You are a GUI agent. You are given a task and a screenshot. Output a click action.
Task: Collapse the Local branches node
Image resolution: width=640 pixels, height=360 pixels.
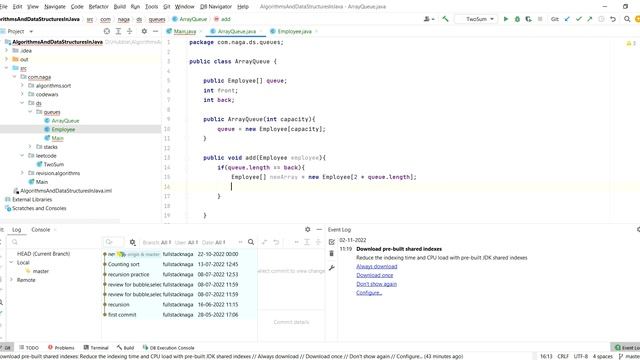[x=11, y=262]
